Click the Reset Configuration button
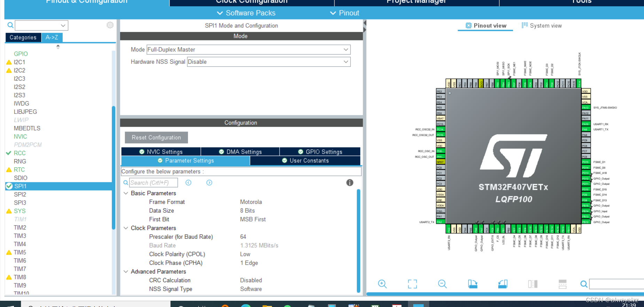Screen dimensions: 644x307 (156, 137)
